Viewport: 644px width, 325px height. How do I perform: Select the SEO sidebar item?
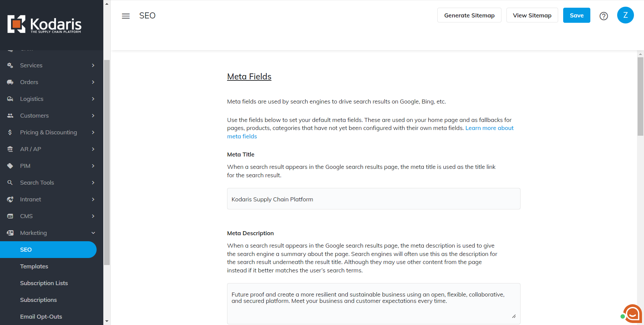coord(48,250)
